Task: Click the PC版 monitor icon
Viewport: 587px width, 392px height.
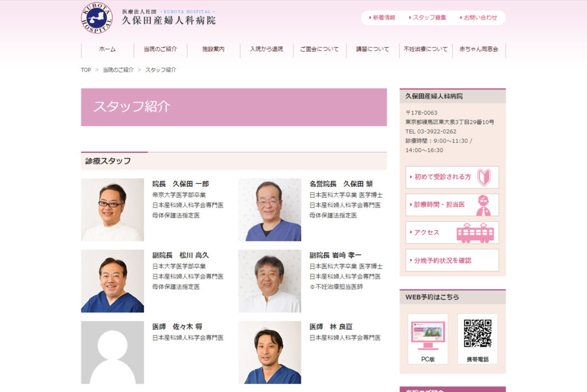Action: point(428,335)
